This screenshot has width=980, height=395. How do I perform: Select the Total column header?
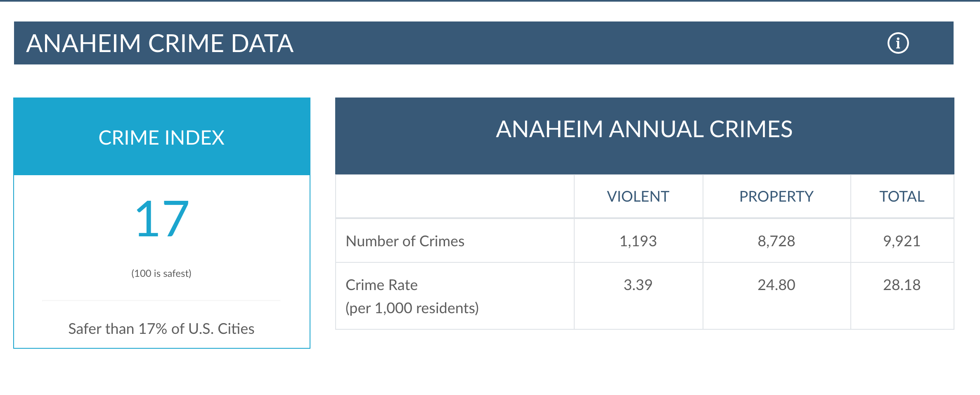pos(902,196)
